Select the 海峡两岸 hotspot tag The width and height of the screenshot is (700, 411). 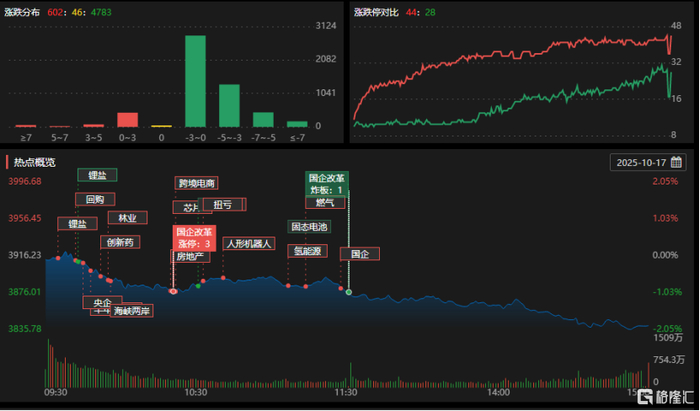[x=132, y=311]
